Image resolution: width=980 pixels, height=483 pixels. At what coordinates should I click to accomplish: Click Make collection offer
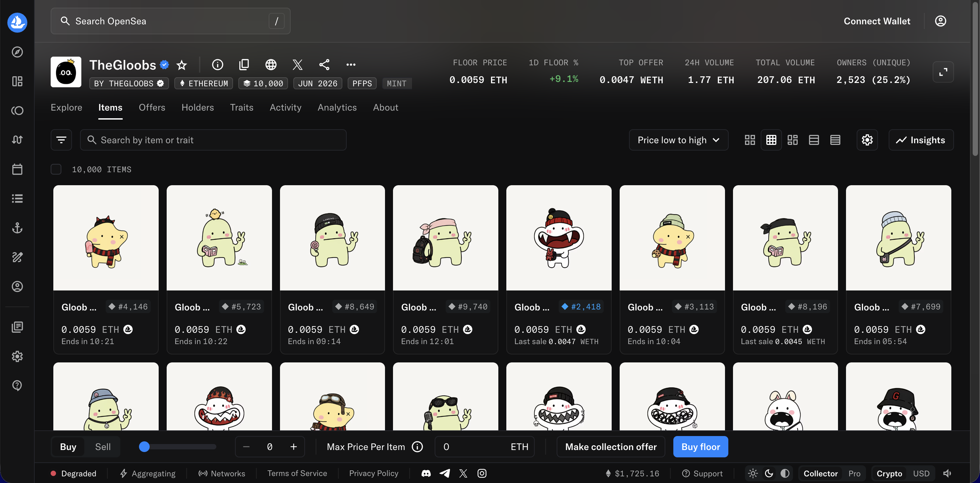(611, 447)
